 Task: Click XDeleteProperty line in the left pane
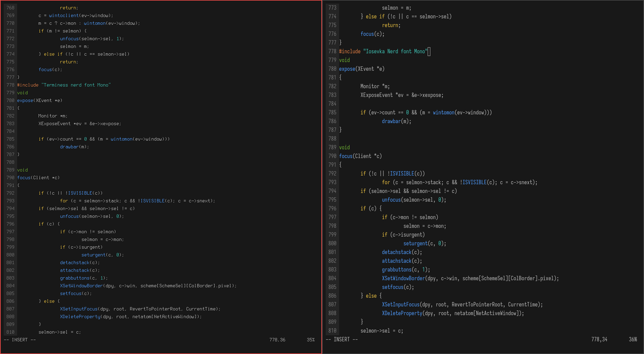tap(131, 317)
